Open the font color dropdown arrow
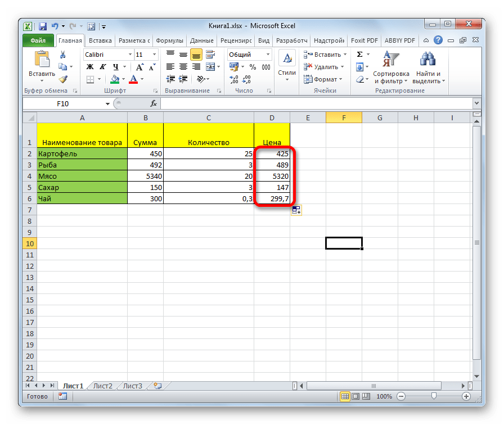The image size is (504, 425). 142,79
